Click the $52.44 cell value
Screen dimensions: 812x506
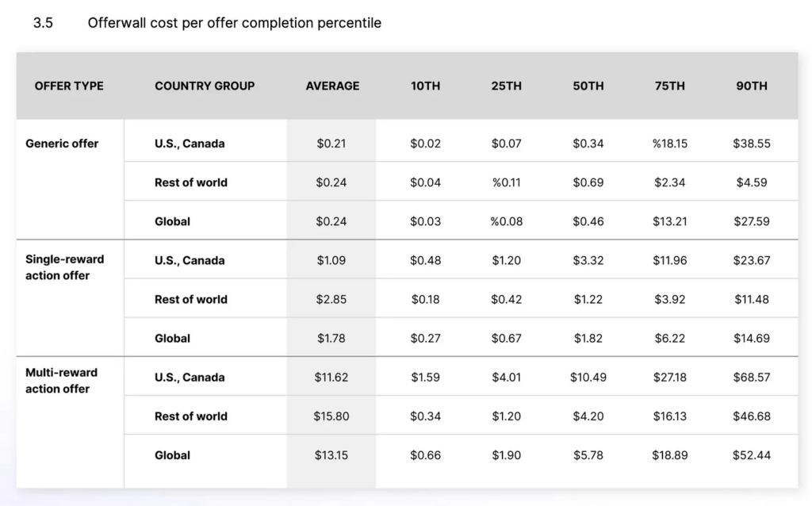point(752,455)
